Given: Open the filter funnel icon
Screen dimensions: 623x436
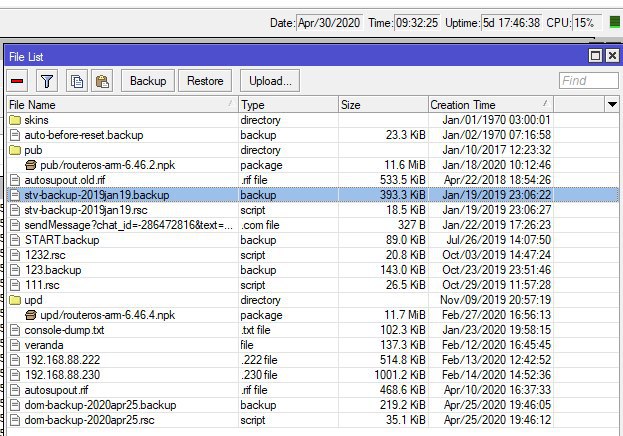Looking at the screenshot, I should coord(47,81).
